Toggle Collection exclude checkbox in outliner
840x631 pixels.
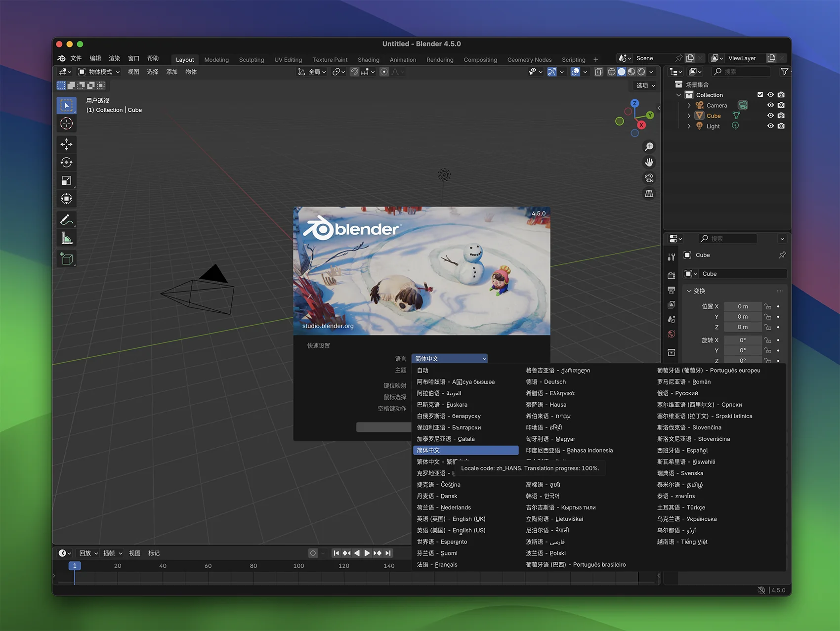[x=760, y=95]
